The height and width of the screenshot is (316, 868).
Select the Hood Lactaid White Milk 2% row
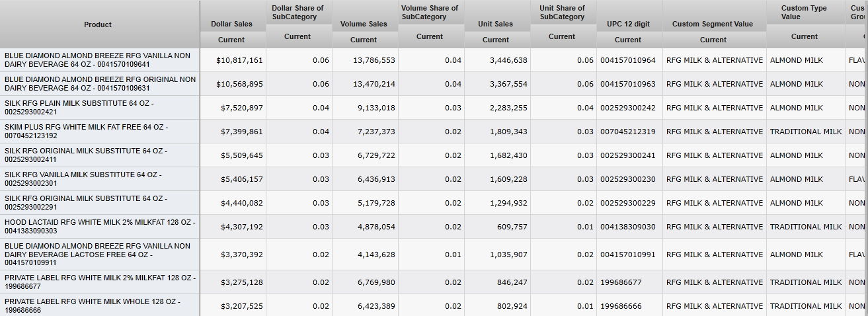point(99,227)
